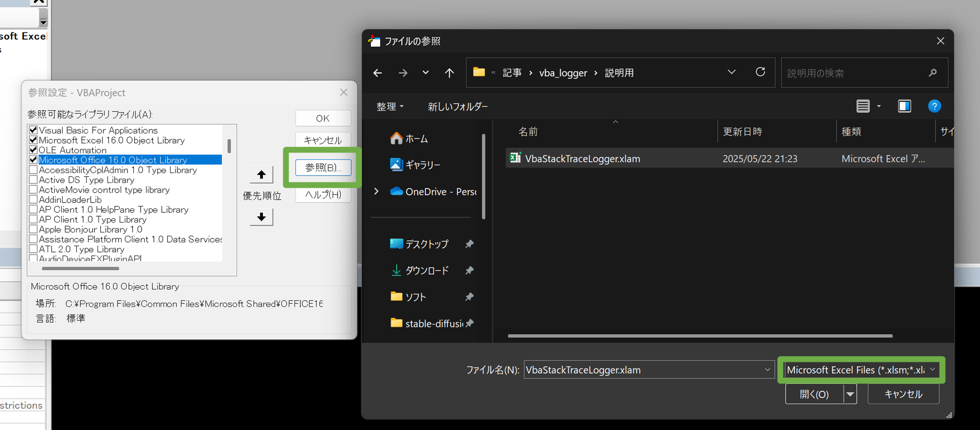Open file dialog help icon

934,106
